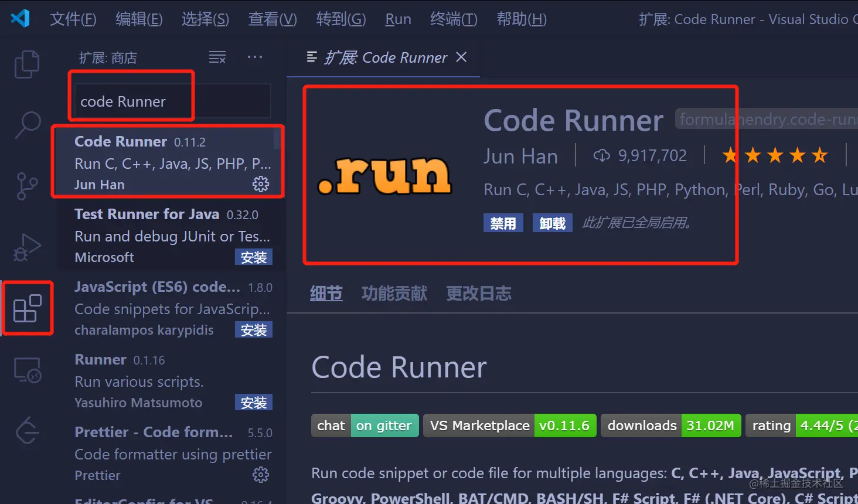
Task: Click the formulahendry.code-runner identifier
Action: (767, 119)
